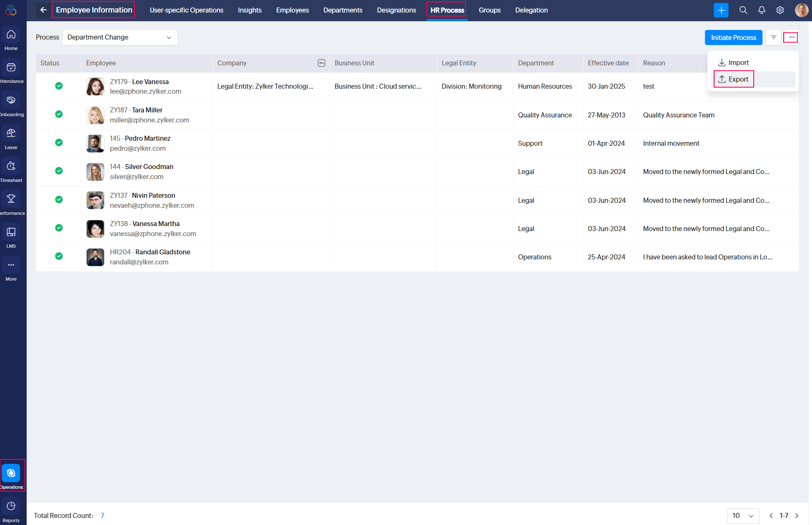This screenshot has width=812, height=525.
Task: Select Export from the dropdown menu
Action: click(734, 79)
